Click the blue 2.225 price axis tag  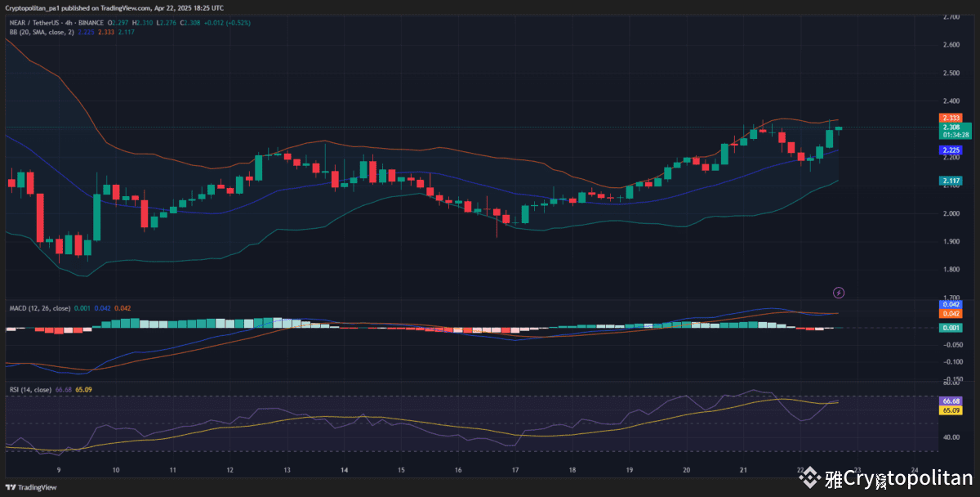point(950,151)
